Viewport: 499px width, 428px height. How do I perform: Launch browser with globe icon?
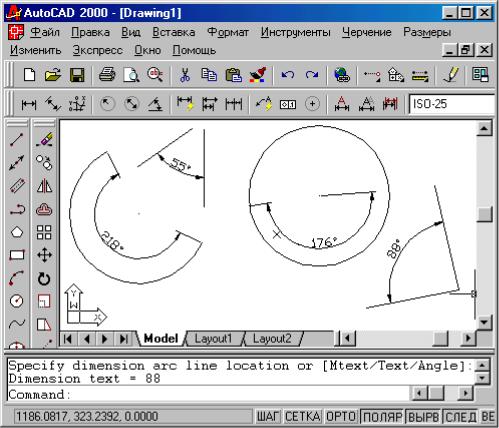pos(342,75)
